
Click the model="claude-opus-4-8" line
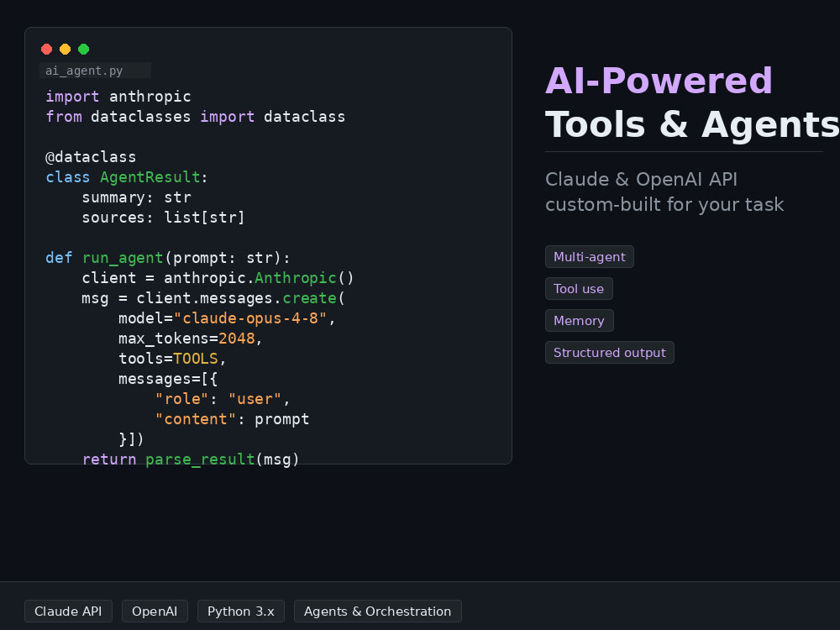pos(227,318)
